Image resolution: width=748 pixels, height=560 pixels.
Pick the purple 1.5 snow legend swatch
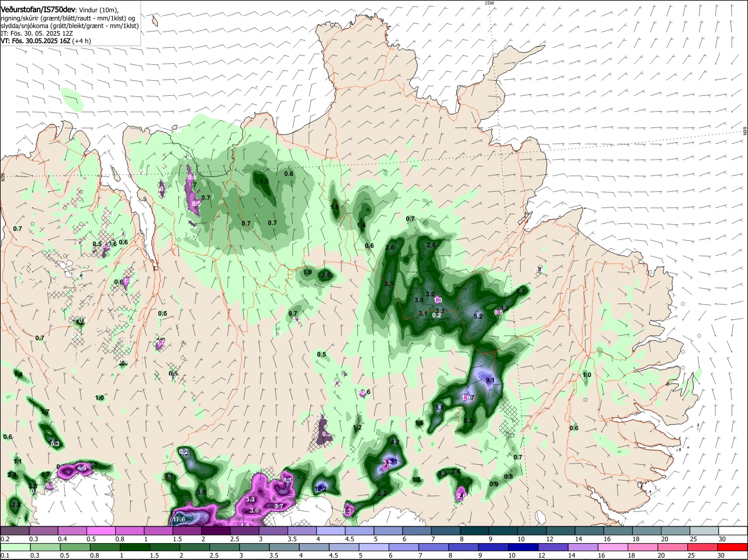[186, 530]
